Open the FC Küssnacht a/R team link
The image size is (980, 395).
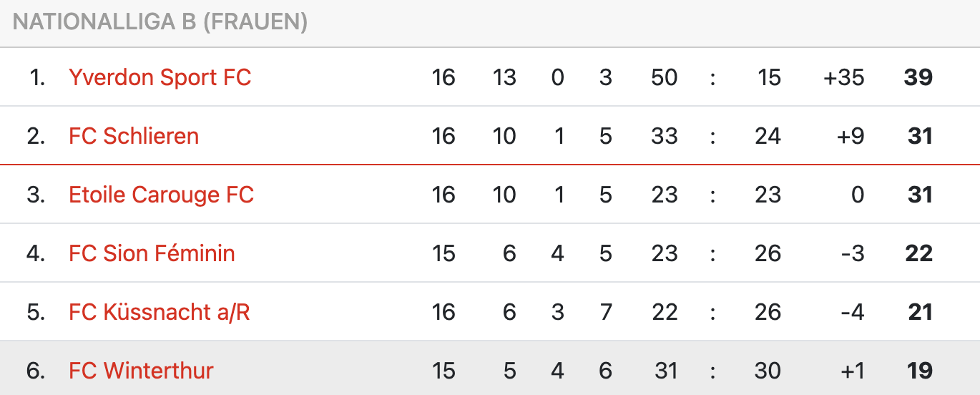160,312
